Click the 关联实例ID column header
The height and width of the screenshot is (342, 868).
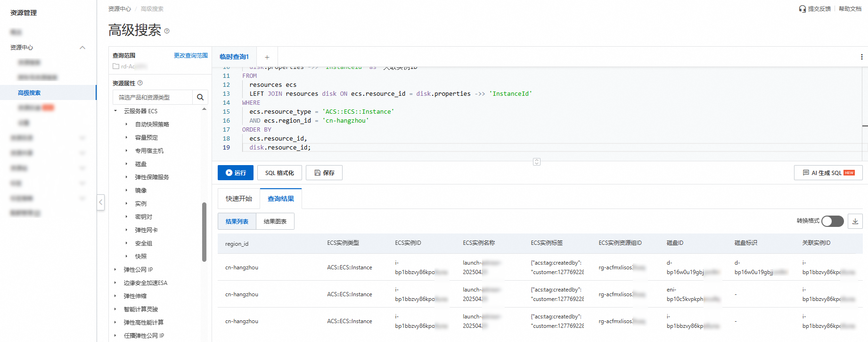click(x=816, y=243)
